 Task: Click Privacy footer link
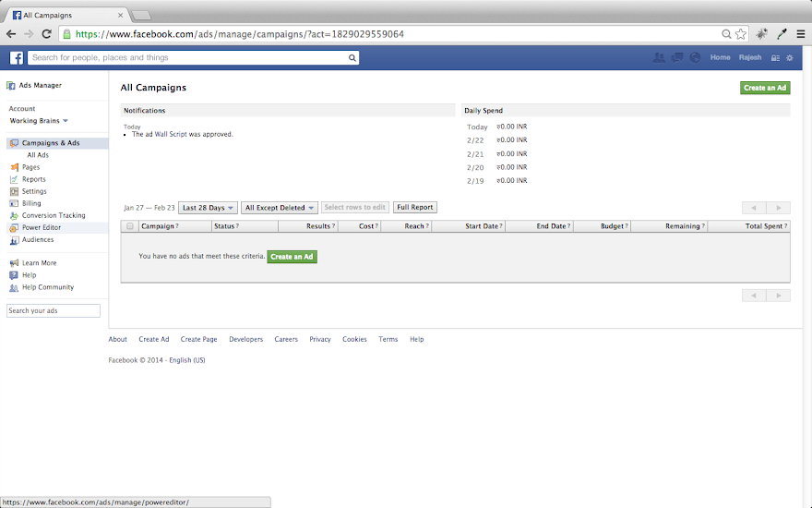pos(320,340)
